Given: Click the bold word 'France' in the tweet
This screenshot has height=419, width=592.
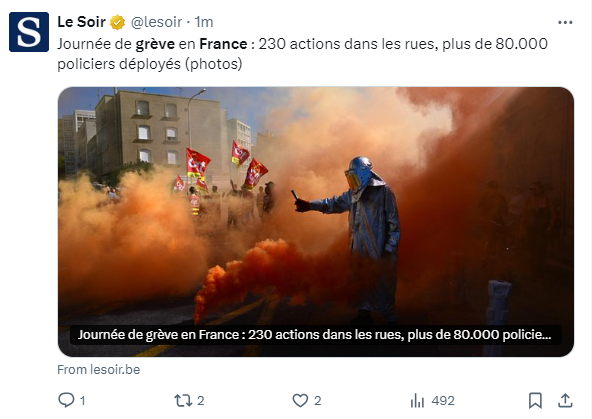Looking at the screenshot, I should 223,44.
